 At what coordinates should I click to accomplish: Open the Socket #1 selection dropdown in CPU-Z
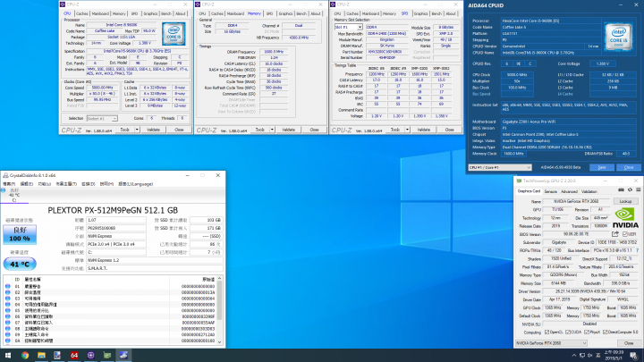tap(102, 119)
